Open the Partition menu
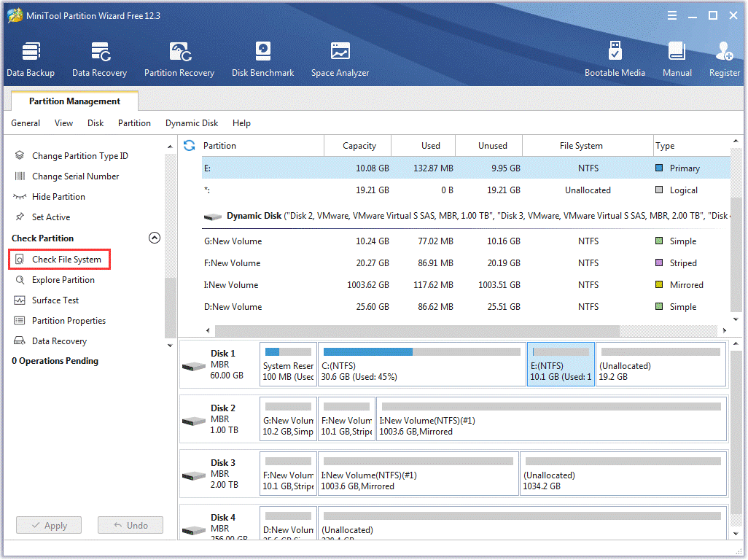Screen dimensions: 748x560 pyautogui.click(x=134, y=123)
